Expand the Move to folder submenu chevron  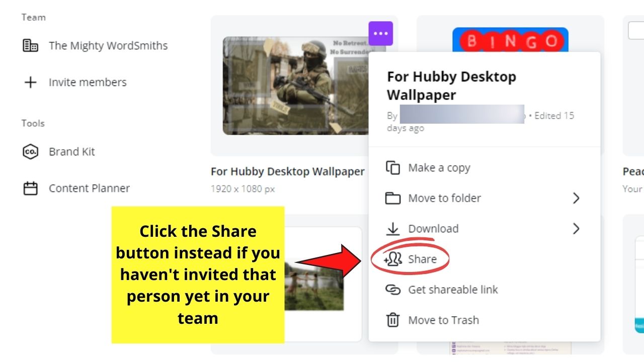[x=577, y=198]
